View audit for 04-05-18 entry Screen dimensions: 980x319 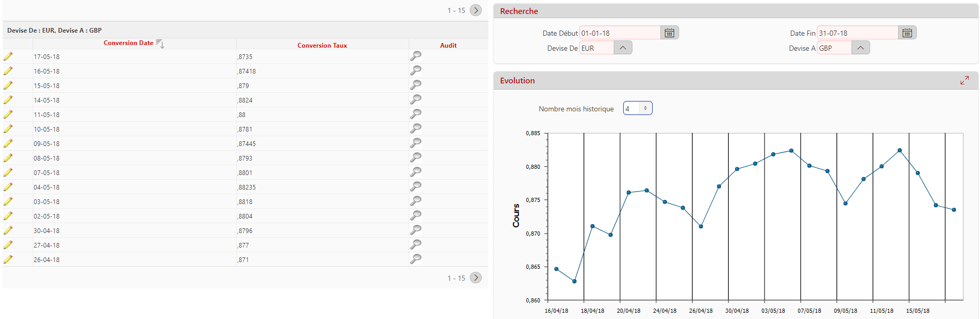pos(415,186)
